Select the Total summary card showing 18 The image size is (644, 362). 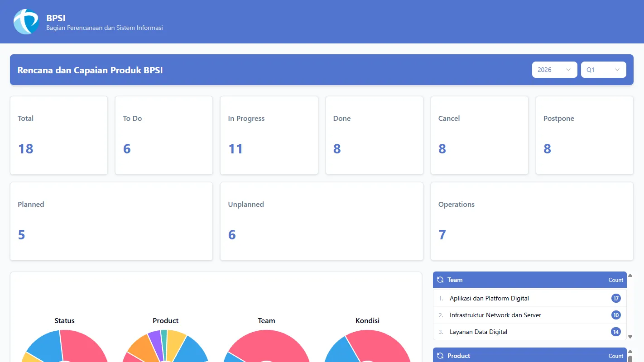tap(58, 135)
